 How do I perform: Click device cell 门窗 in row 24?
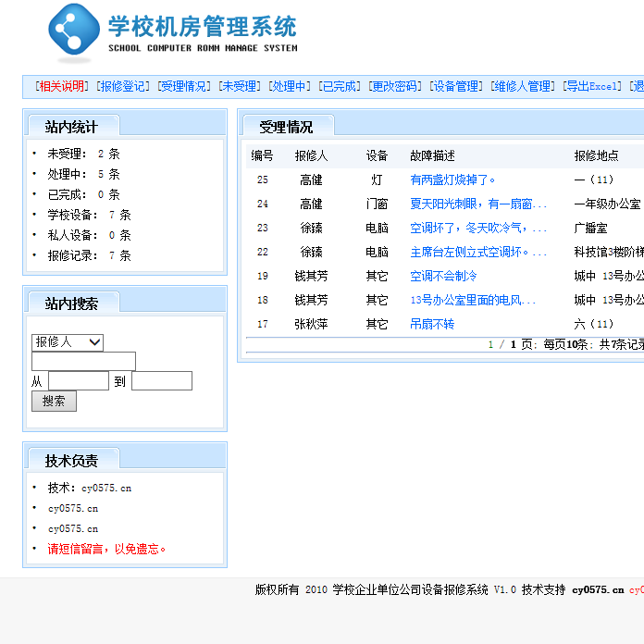(x=377, y=204)
